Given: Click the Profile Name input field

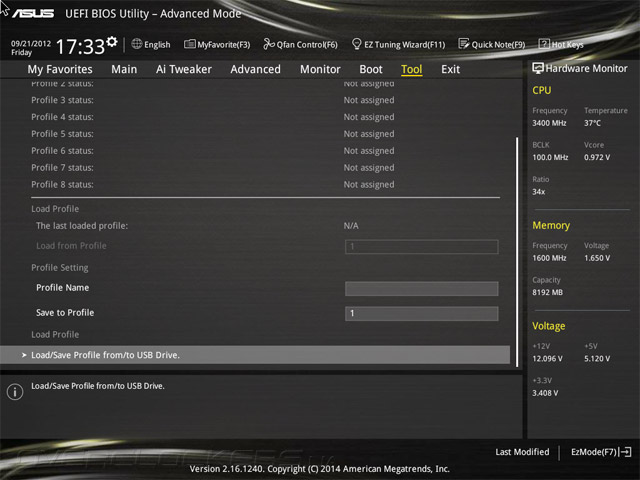Looking at the screenshot, I should pos(422,289).
